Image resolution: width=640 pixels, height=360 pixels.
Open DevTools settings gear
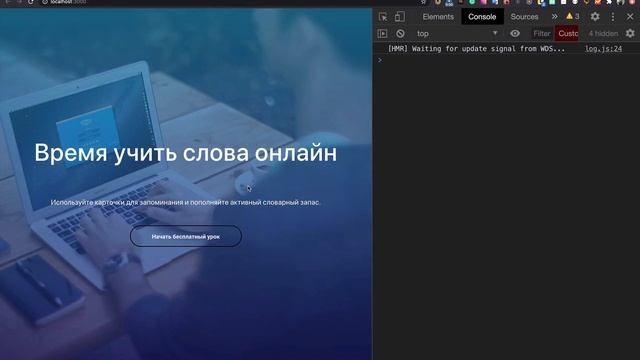tap(595, 17)
